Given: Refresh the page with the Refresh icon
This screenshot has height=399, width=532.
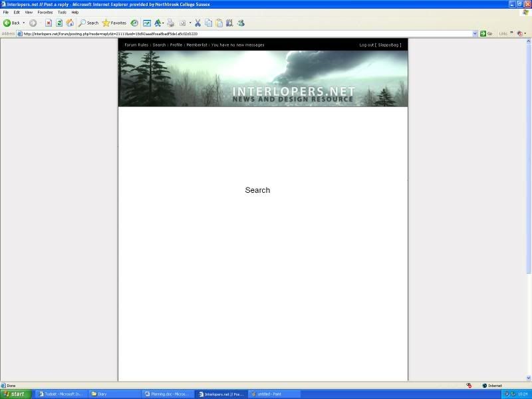Looking at the screenshot, I should point(59,23).
